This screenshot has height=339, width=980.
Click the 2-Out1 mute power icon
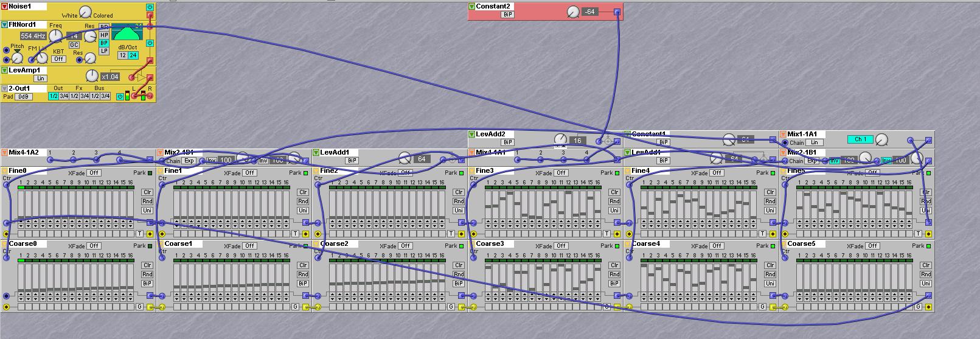120,96
